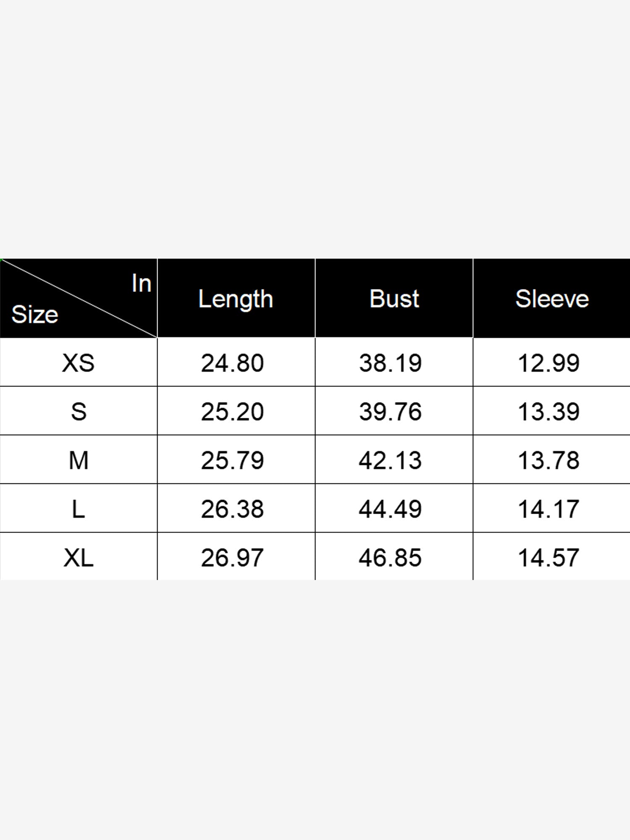The height and width of the screenshot is (840, 630).
Task: Select S length value 25.20
Action: (232, 412)
